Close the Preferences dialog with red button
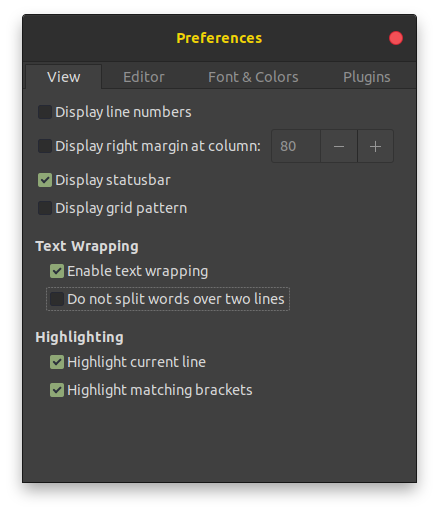 (x=396, y=38)
